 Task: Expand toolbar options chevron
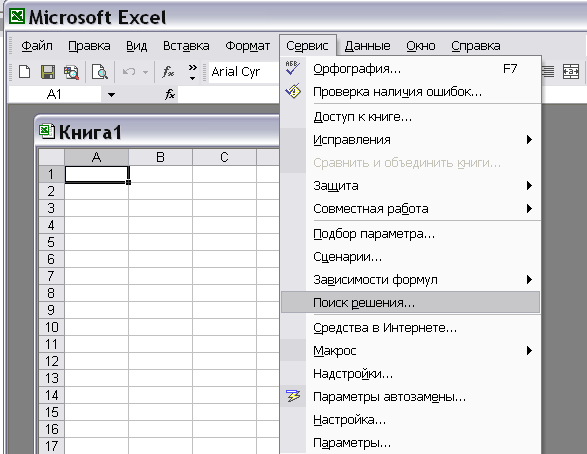pos(192,72)
